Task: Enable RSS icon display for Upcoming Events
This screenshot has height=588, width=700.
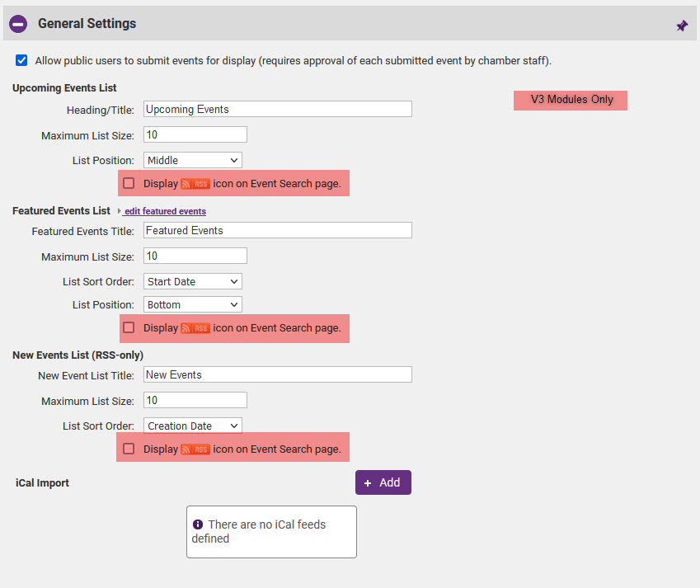Action: point(129,183)
